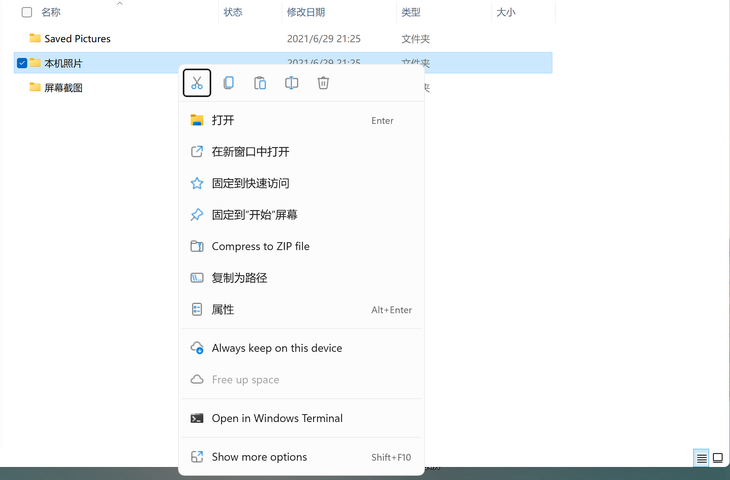The width and height of the screenshot is (730, 480).
Task: Sort by the 修改日期 column header
Action: click(306, 13)
